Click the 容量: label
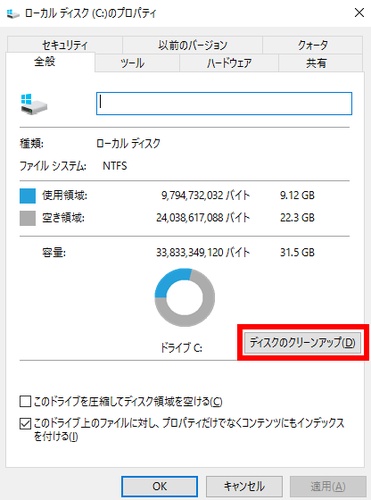 [x=54, y=252]
